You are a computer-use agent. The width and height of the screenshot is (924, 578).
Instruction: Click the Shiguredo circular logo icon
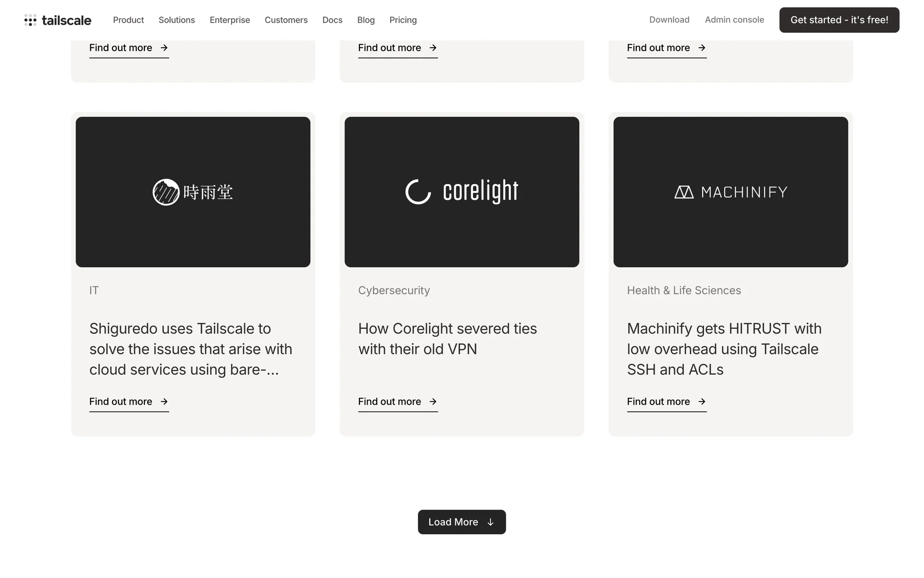coord(166,192)
